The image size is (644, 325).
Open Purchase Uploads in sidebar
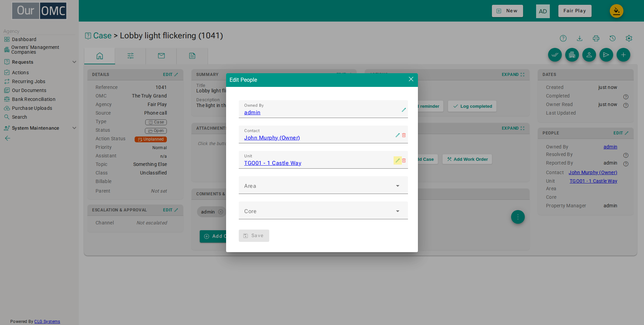click(x=32, y=108)
